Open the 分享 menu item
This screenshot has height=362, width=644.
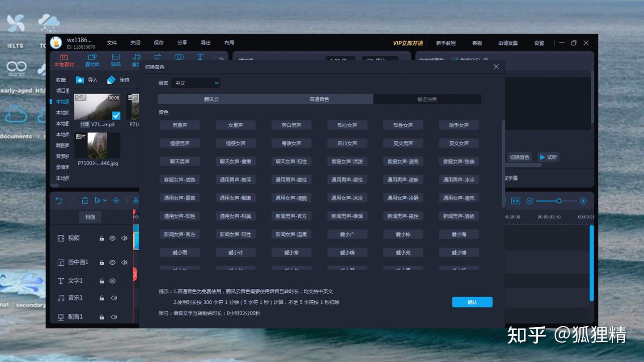(x=182, y=43)
